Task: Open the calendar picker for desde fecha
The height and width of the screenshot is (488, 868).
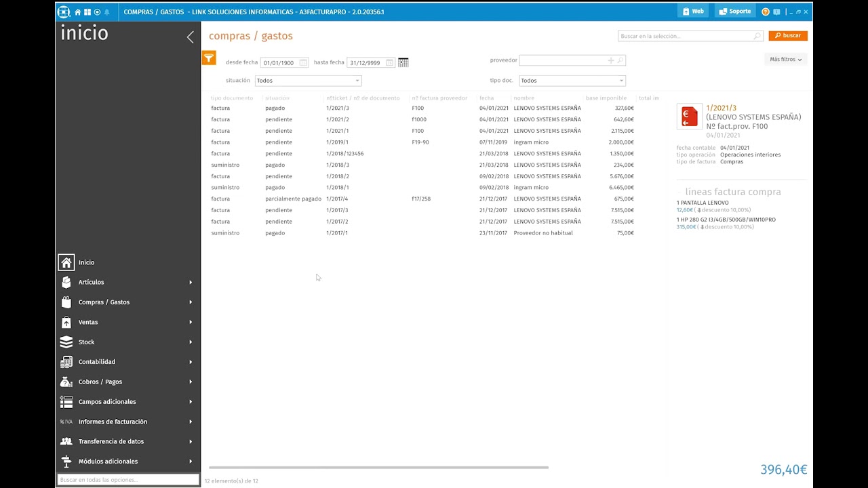Action: coord(303,63)
